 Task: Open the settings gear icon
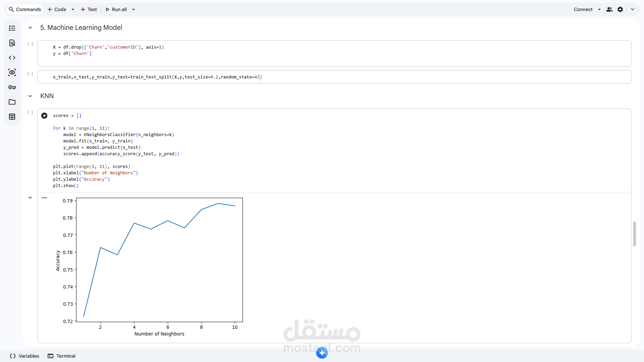[x=620, y=9]
